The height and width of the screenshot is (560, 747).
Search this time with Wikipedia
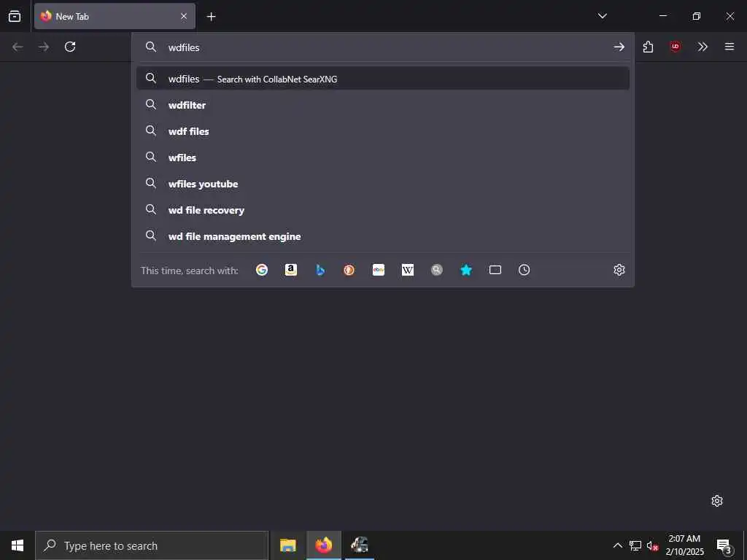tap(407, 270)
